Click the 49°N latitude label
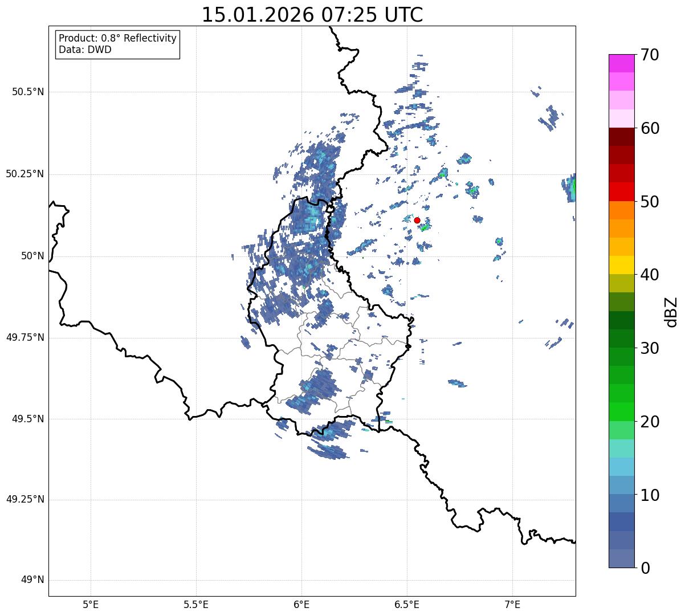 coord(32,580)
